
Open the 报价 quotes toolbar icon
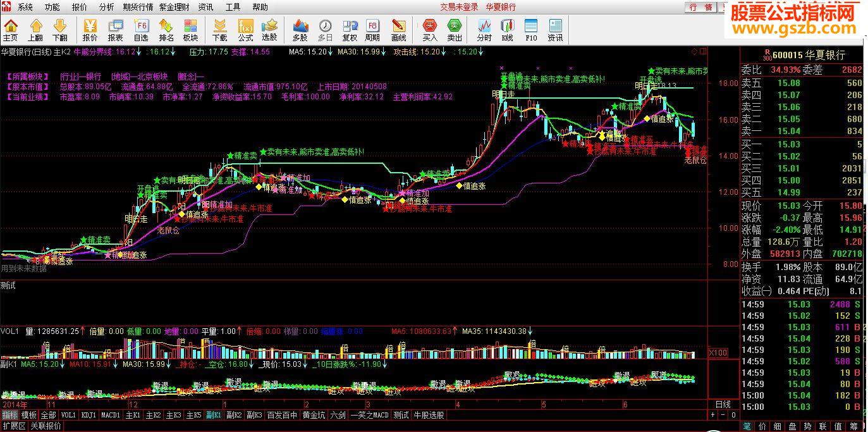(x=90, y=30)
